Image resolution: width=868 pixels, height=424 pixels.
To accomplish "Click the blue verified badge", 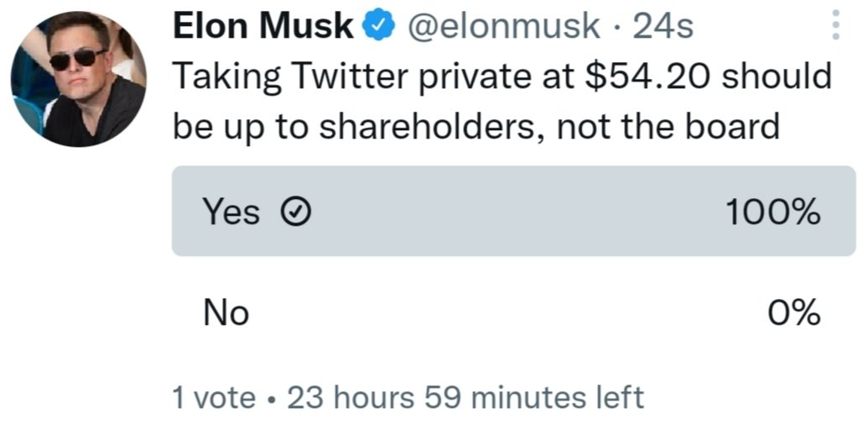I will (377, 27).
